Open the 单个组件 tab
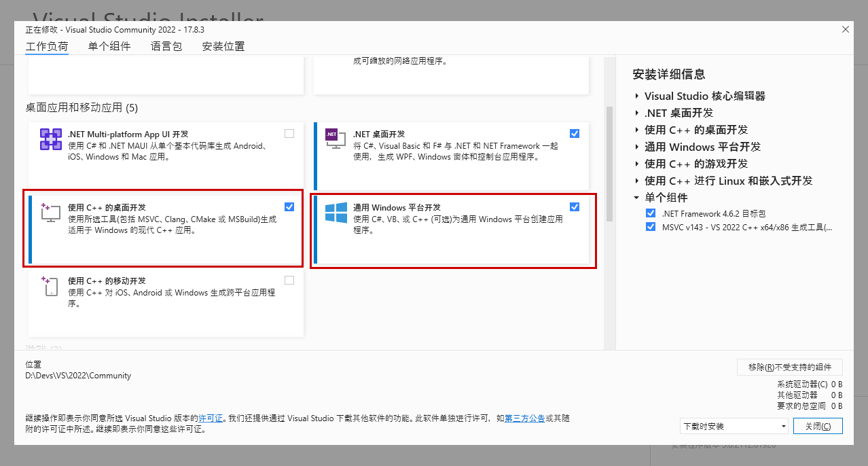The height and width of the screenshot is (466, 868). [x=109, y=47]
